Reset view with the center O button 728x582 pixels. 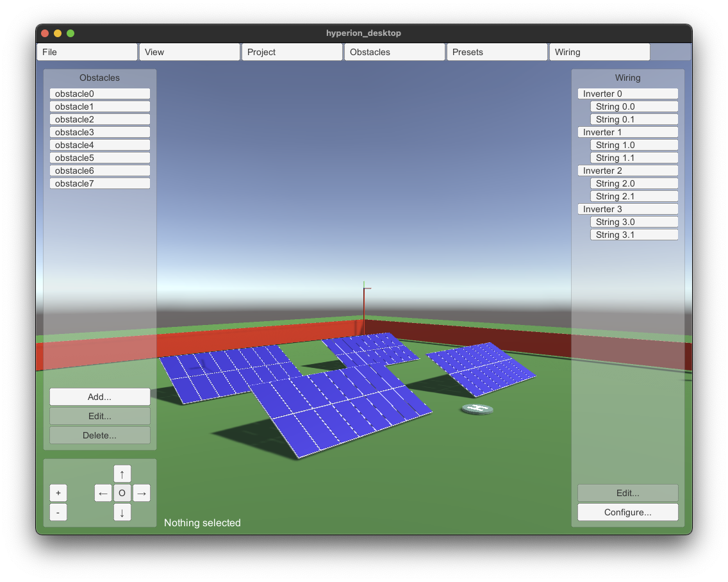(x=122, y=493)
